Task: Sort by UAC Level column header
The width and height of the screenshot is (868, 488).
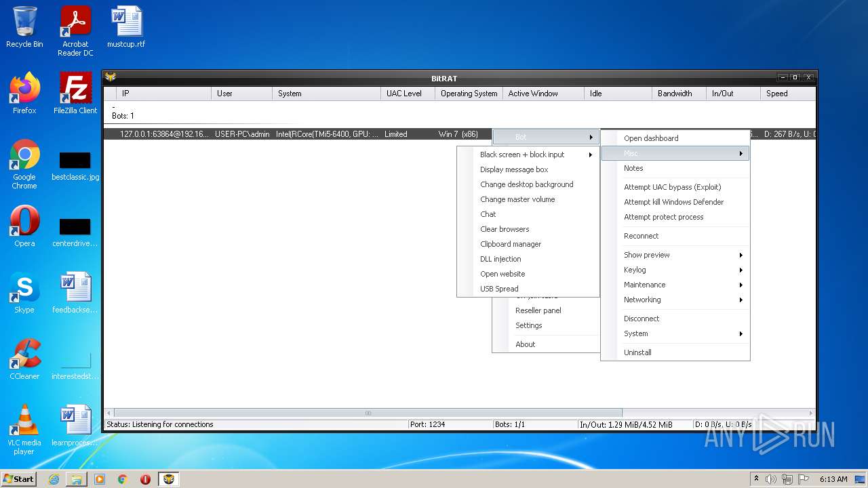Action: point(408,94)
